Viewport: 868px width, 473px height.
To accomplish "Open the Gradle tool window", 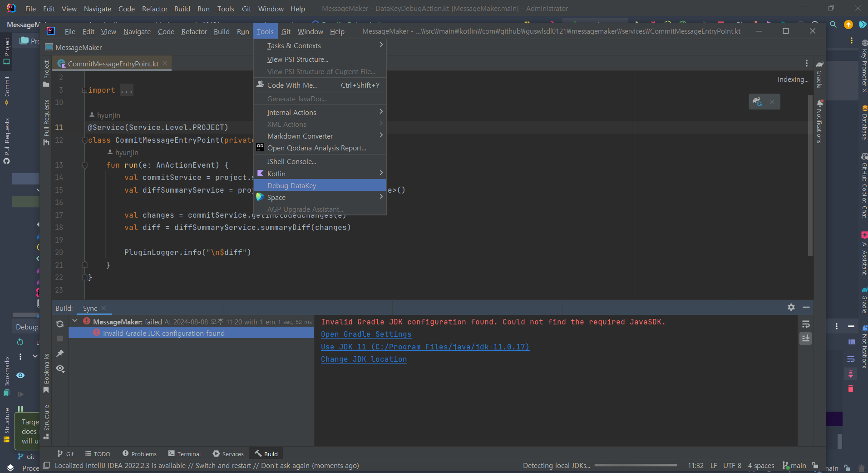I will click(819, 75).
